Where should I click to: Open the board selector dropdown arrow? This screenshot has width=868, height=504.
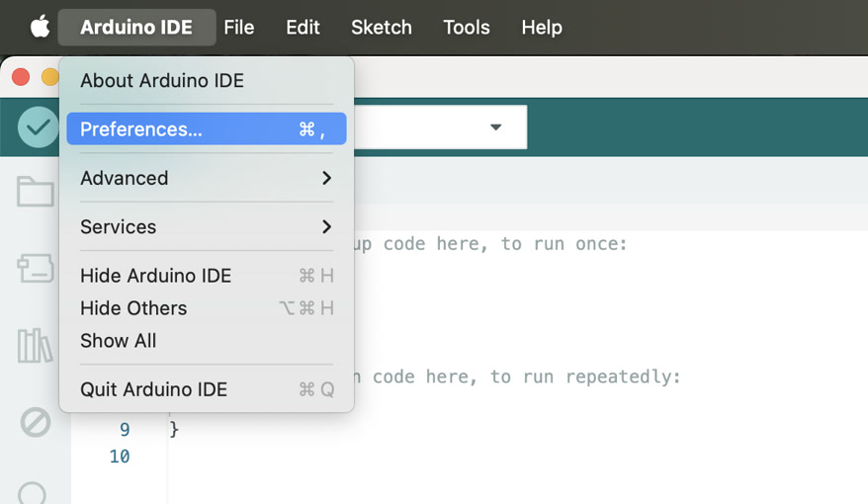495,127
